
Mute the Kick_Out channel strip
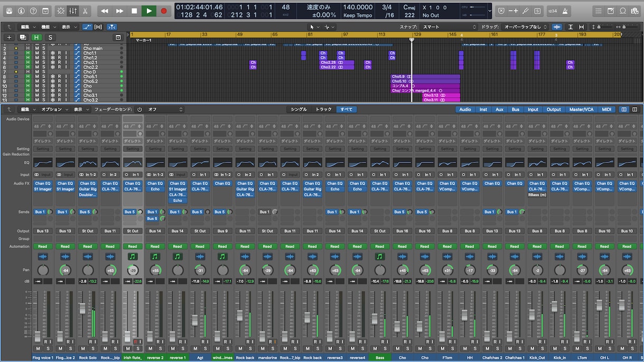[533, 348]
